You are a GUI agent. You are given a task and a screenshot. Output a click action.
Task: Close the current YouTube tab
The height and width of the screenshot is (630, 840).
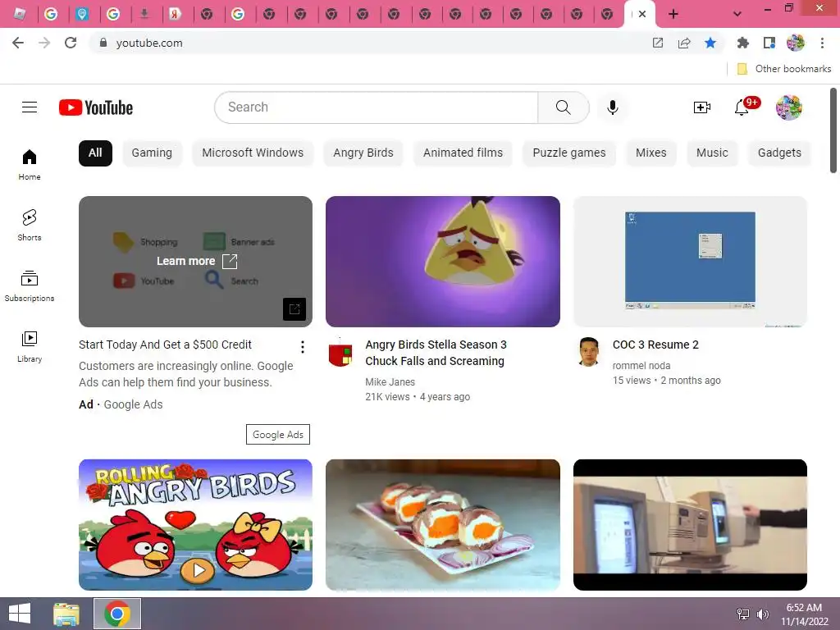[642, 14]
